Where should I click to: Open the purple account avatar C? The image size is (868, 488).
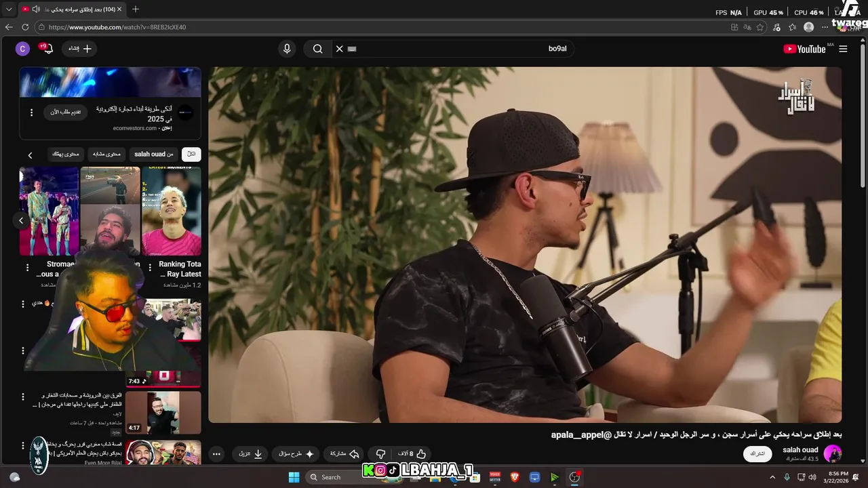22,49
